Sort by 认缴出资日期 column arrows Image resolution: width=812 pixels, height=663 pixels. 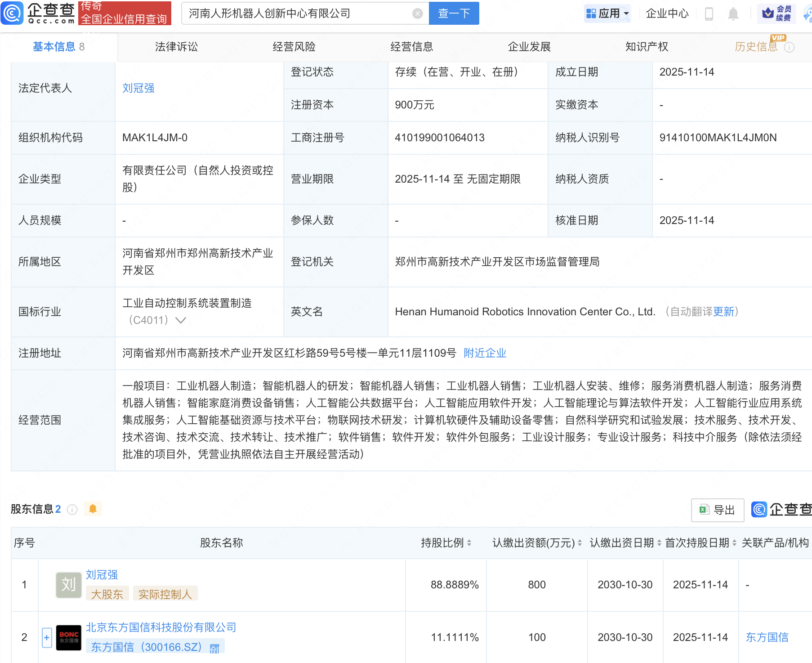click(x=659, y=543)
